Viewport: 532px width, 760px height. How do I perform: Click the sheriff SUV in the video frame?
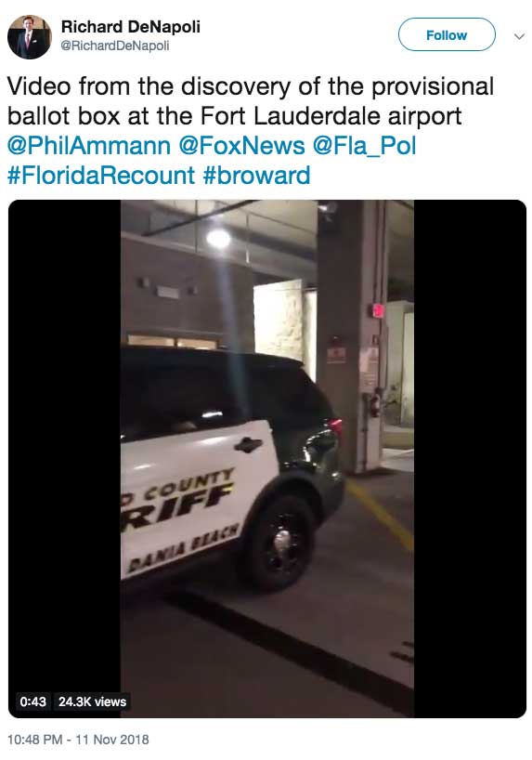(x=231, y=467)
